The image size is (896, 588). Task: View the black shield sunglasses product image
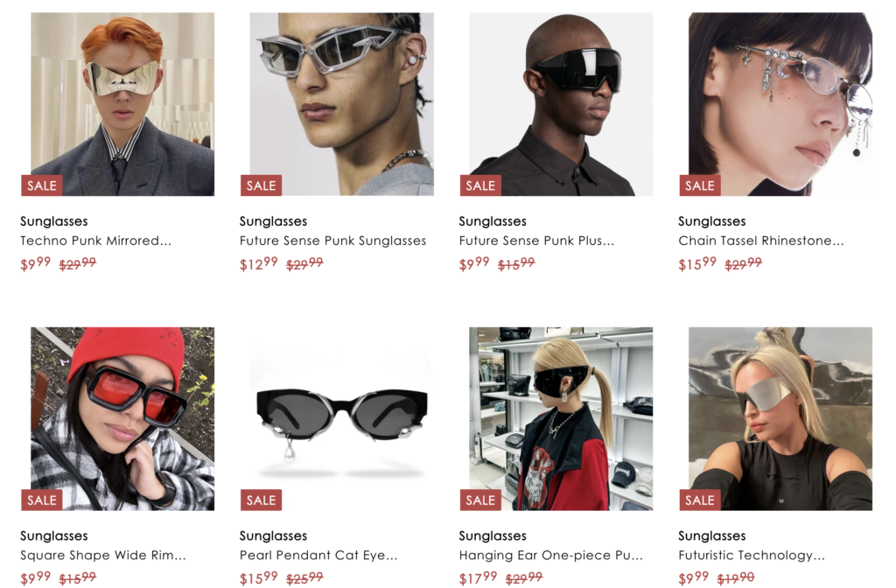click(x=561, y=104)
